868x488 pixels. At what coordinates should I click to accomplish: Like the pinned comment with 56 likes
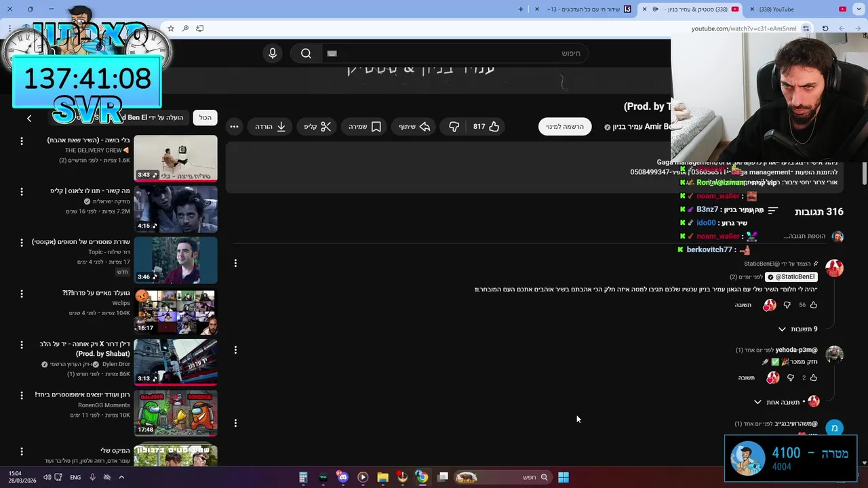click(x=813, y=305)
